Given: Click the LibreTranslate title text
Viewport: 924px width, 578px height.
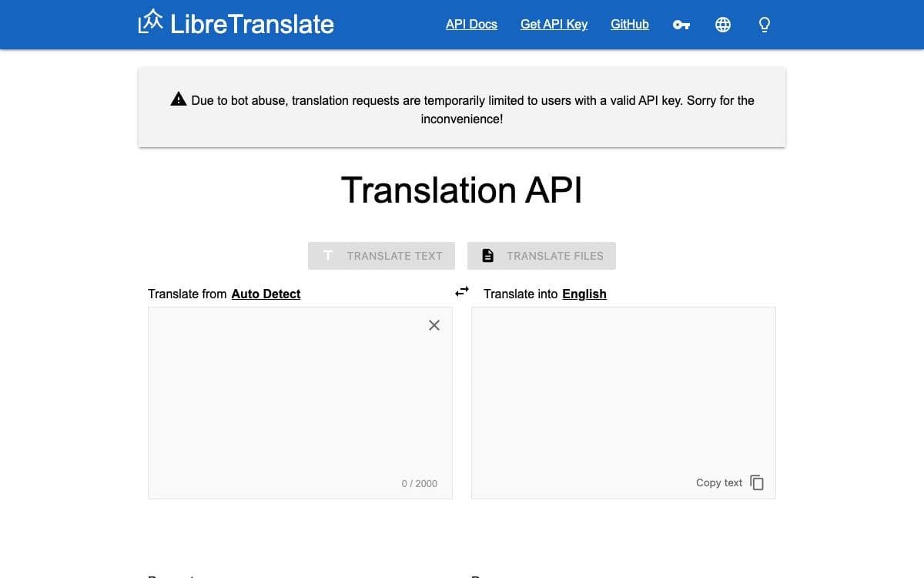Looking at the screenshot, I should [252, 24].
